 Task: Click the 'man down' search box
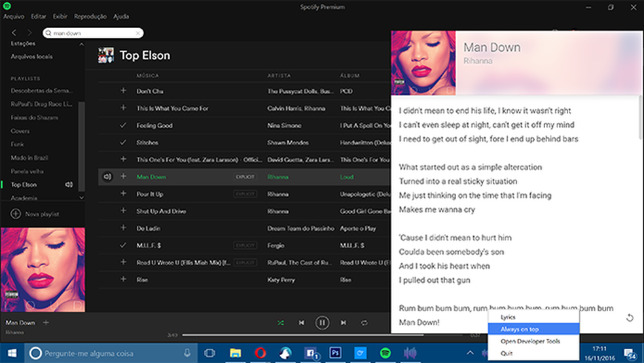[93, 33]
